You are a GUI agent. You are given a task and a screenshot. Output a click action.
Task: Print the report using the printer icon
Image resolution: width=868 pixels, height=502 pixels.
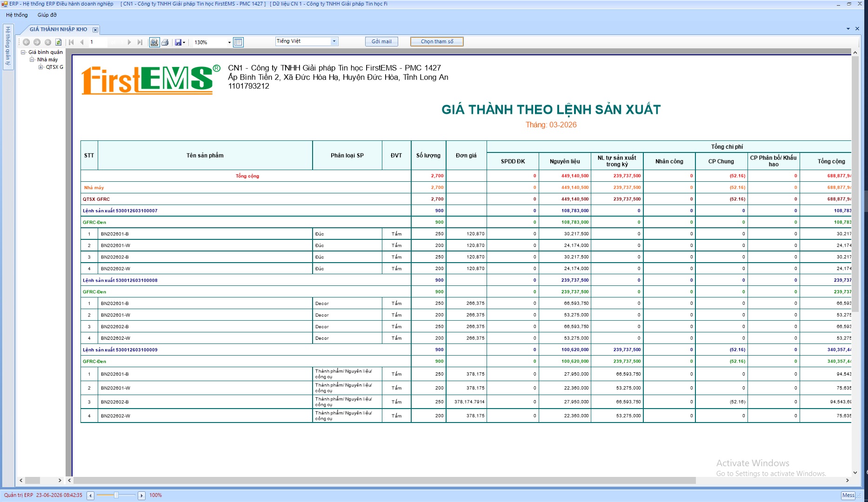[165, 42]
